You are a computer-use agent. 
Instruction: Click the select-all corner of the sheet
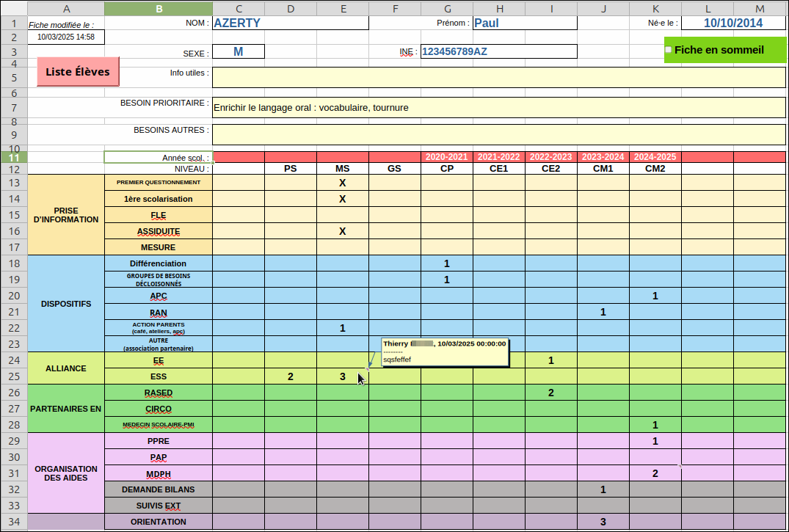pyautogui.click(x=14, y=9)
